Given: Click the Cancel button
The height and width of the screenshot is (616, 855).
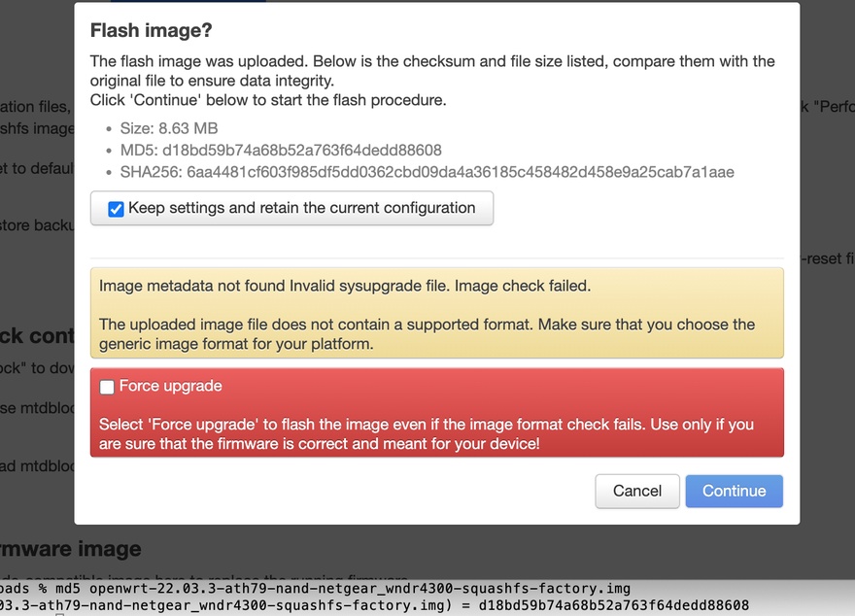Looking at the screenshot, I should click(x=636, y=491).
